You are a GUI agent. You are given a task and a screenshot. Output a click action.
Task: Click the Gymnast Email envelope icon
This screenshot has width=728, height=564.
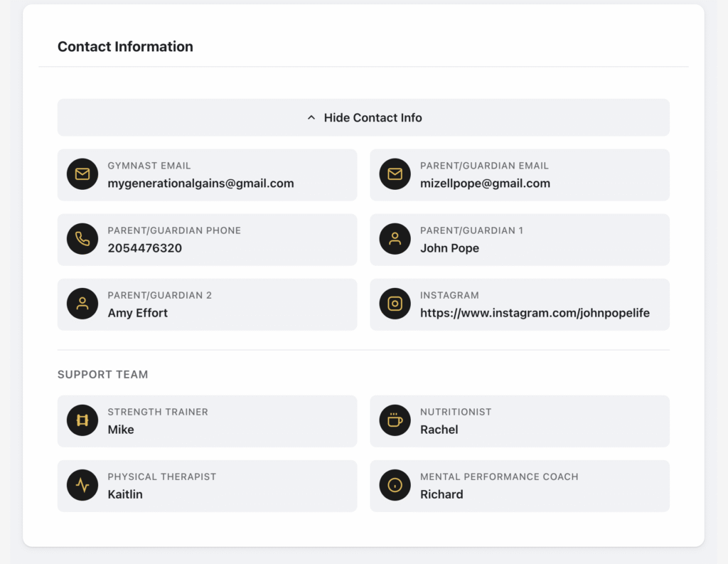click(82, 174)
